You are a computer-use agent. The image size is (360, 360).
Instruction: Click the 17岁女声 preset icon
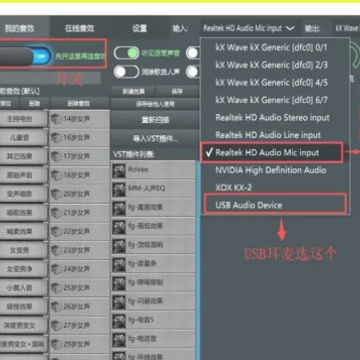point(57,156)
